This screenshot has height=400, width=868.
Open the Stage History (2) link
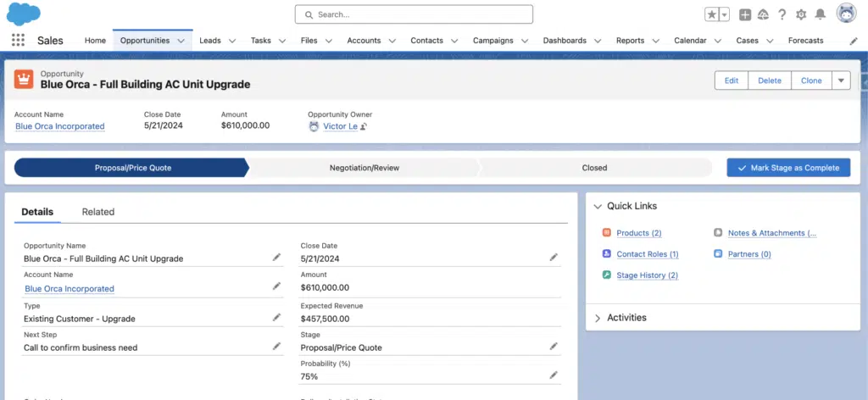pyautogui.click(x=647, y=275)
